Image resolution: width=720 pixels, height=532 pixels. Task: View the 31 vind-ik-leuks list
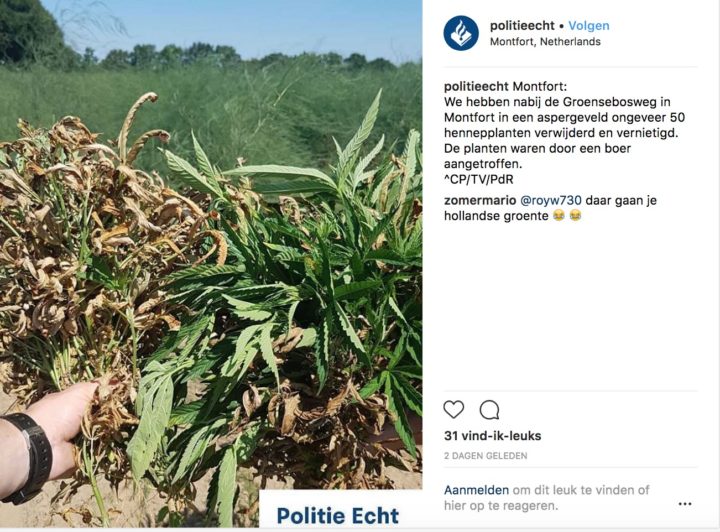pos(492,436)
